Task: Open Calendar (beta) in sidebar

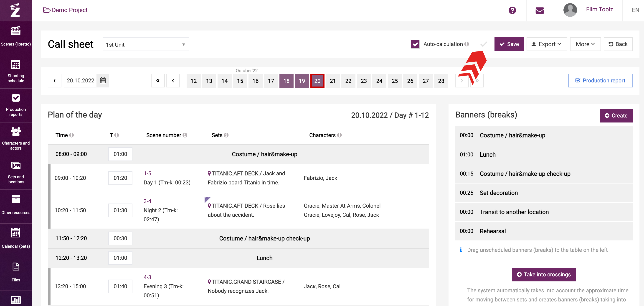Action: click(16, 240)
